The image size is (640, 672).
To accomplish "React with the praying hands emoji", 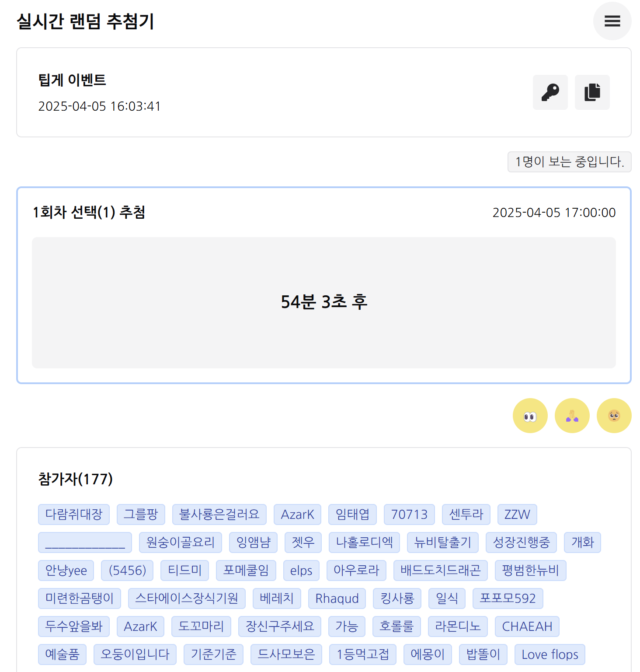I will click(x=572, y=416).
